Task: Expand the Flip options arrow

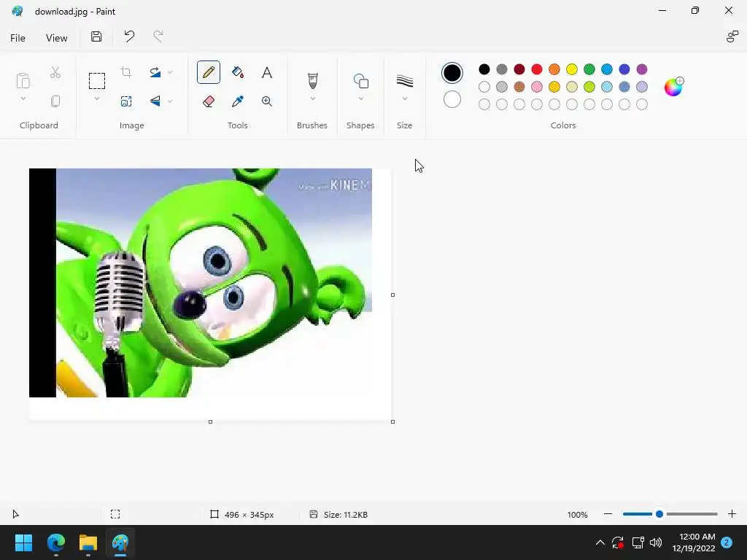Action: (x=170, y=101)
